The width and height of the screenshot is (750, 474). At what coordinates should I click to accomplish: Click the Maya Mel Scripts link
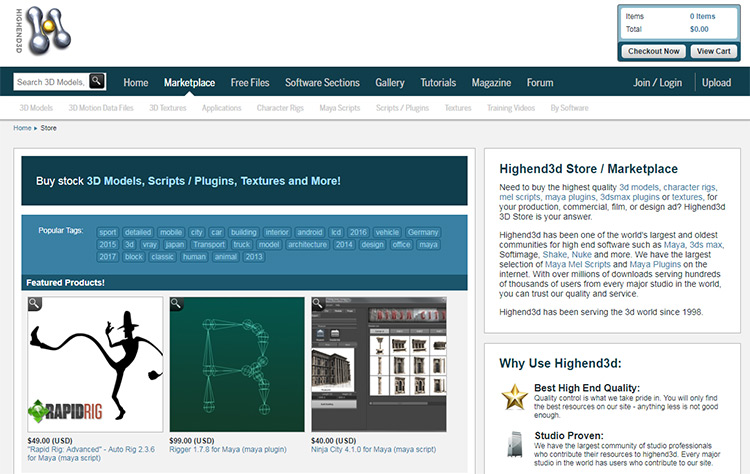(578, 265)
